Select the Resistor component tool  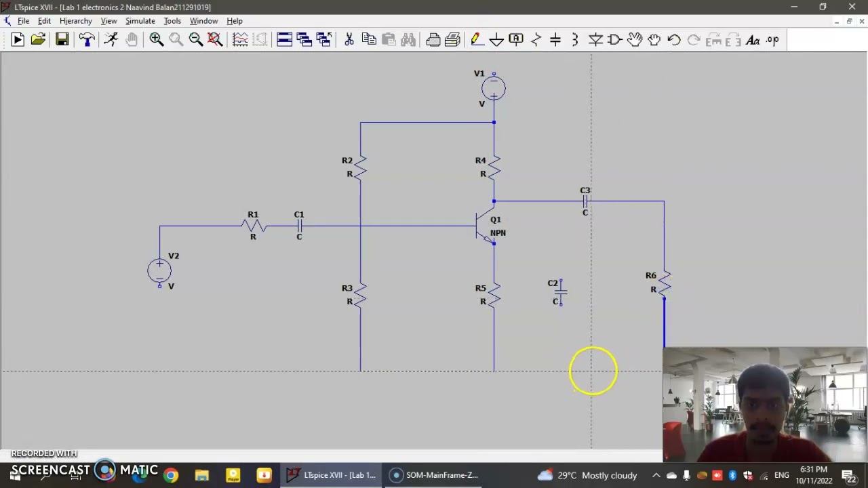536,40
